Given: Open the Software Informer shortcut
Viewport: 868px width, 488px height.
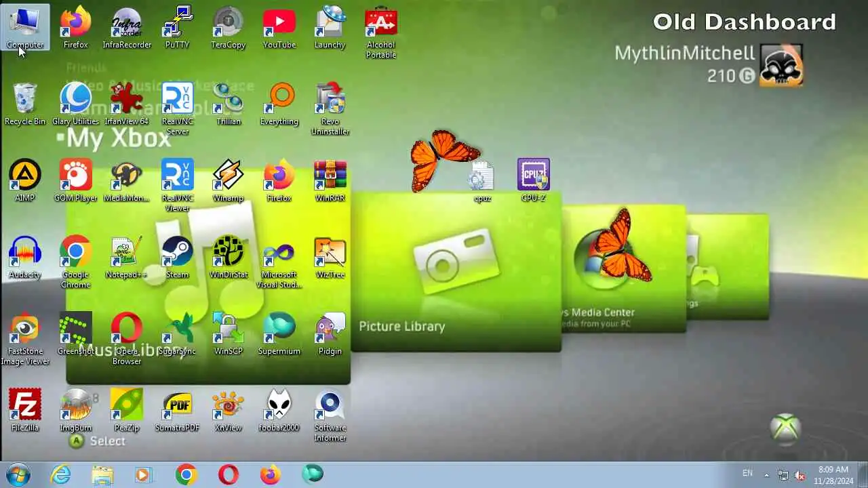Looking at the screenshot, I should click(x=330, y=415).
